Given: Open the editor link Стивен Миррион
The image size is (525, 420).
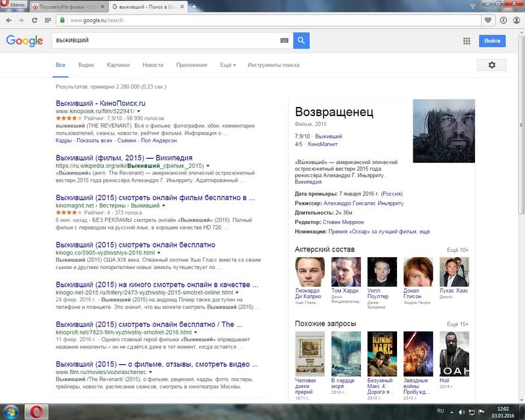Looking at the screenshot, I should point(343,222).
